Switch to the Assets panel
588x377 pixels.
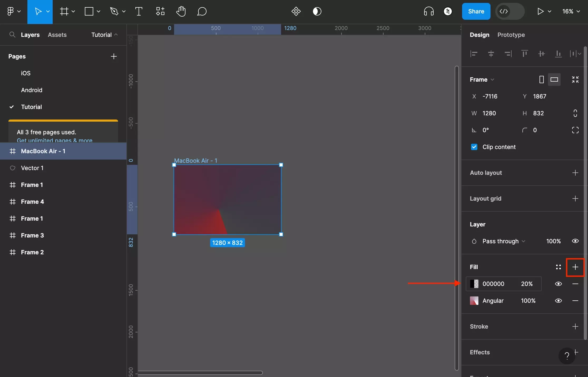click(x=57, y=35)
